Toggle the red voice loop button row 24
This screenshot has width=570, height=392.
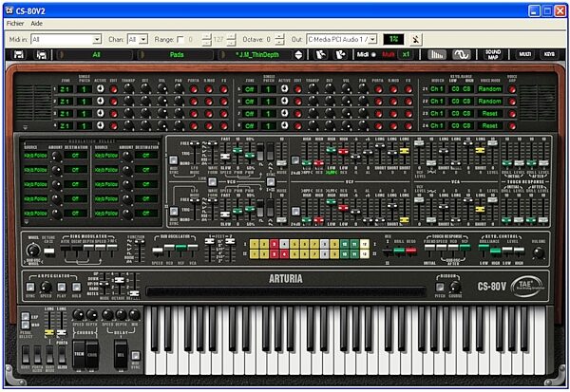[x=512, y=126]
